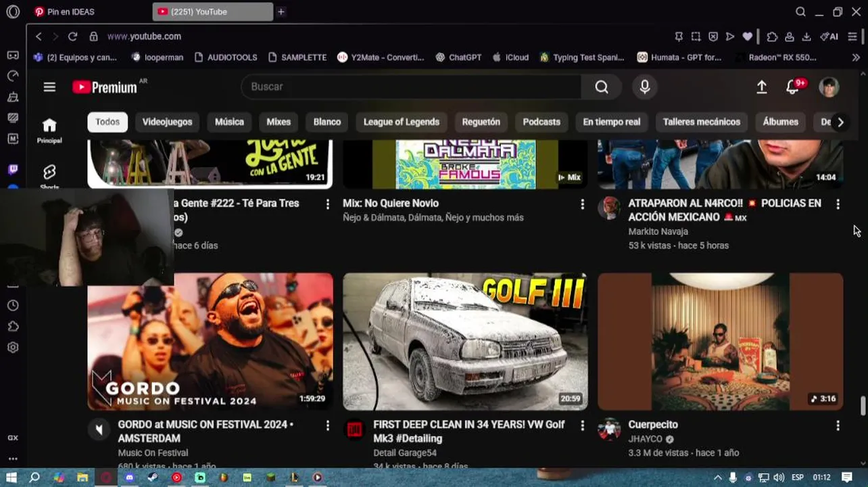Select the League of Legends chip
This screenshot has width=868, height=487.
pos(402,122)
